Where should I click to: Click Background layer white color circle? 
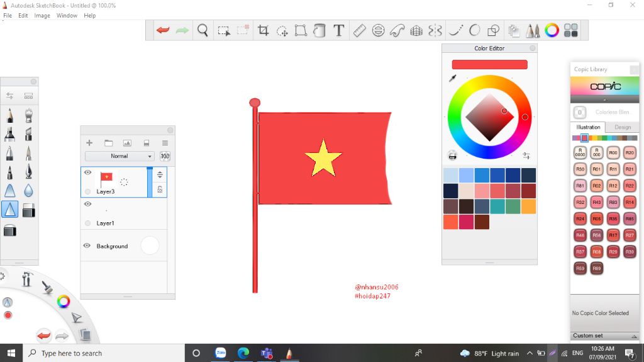pos(150,246)
